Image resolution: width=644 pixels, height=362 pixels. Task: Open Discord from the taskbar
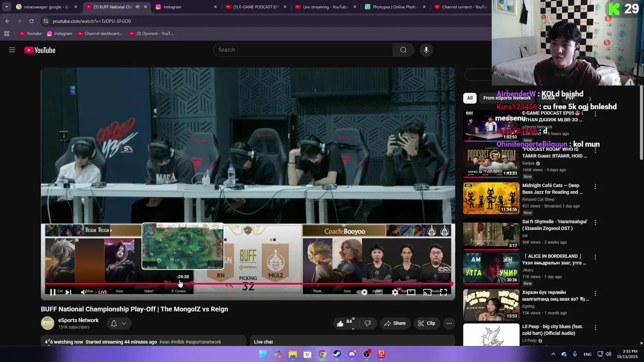click(x=352, y=354)
